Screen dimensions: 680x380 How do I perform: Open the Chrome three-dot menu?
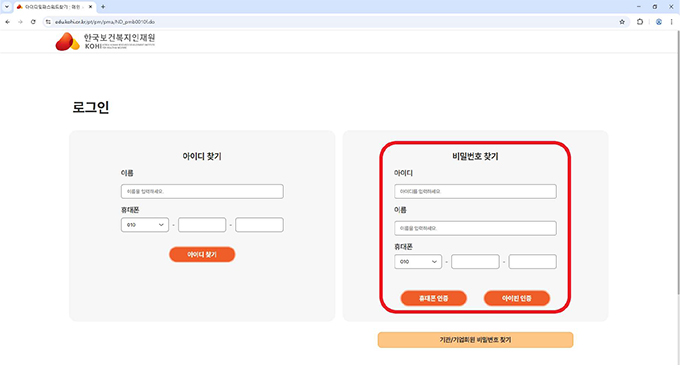tap(671, 22)
